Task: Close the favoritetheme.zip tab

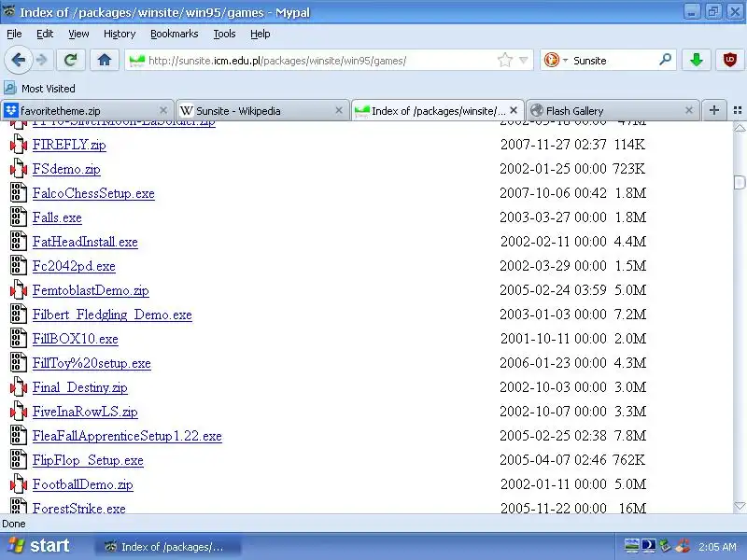Action: click(163, 110)
